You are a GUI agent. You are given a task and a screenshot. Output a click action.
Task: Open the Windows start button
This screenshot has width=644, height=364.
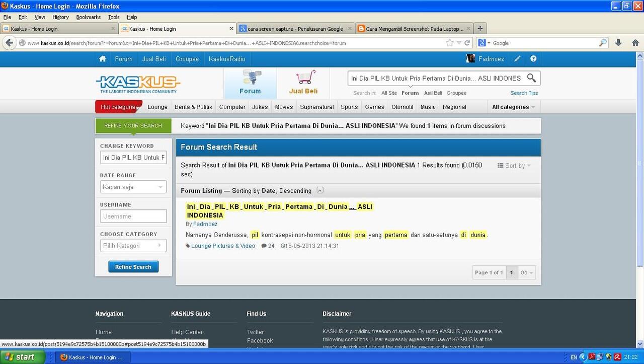pyautogui.click(x=23, y=357)
